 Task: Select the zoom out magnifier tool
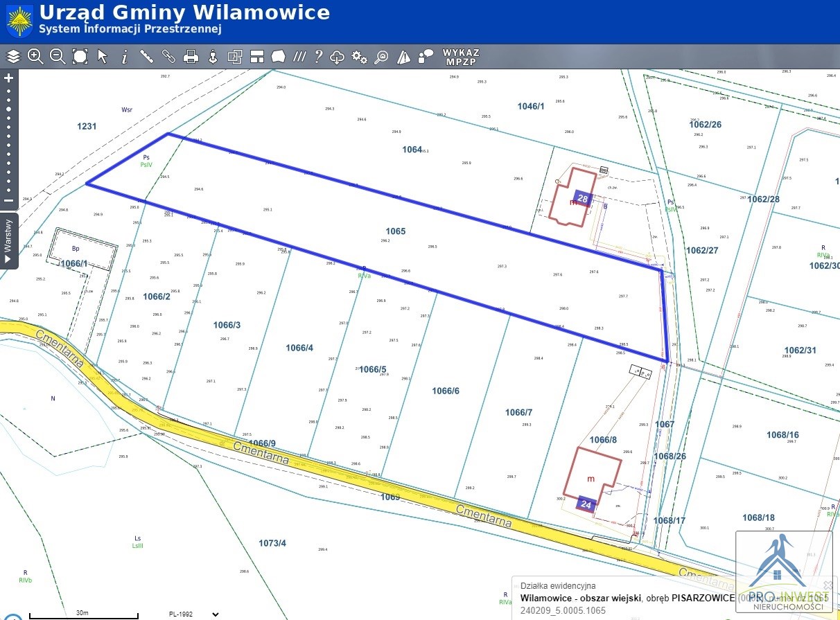[58, 56]
